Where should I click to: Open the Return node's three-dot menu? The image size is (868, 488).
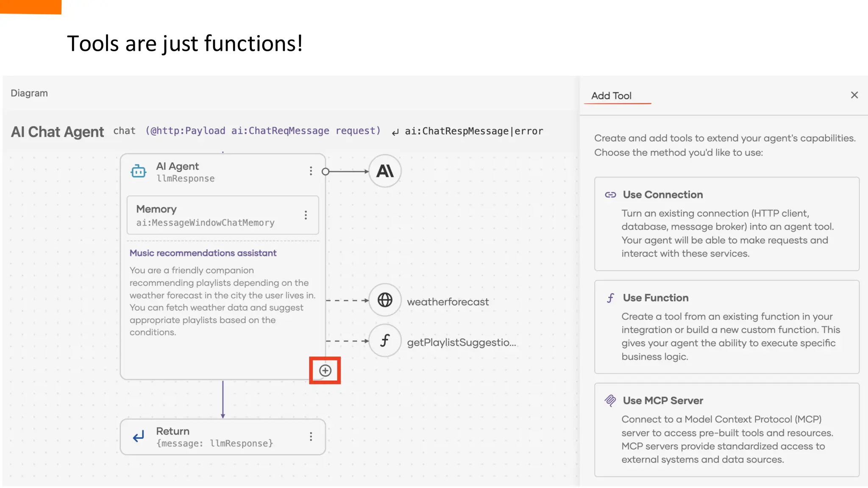(311, 436)
